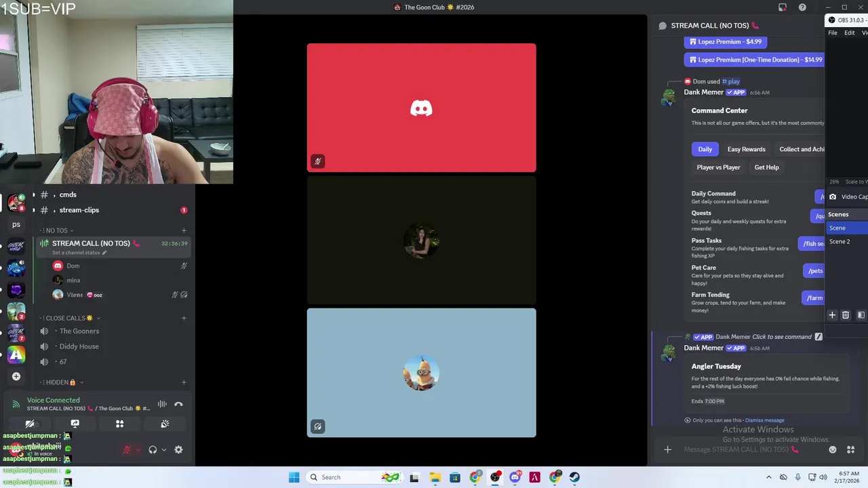Open apps launcher icon in message bar

coord(850,449)
